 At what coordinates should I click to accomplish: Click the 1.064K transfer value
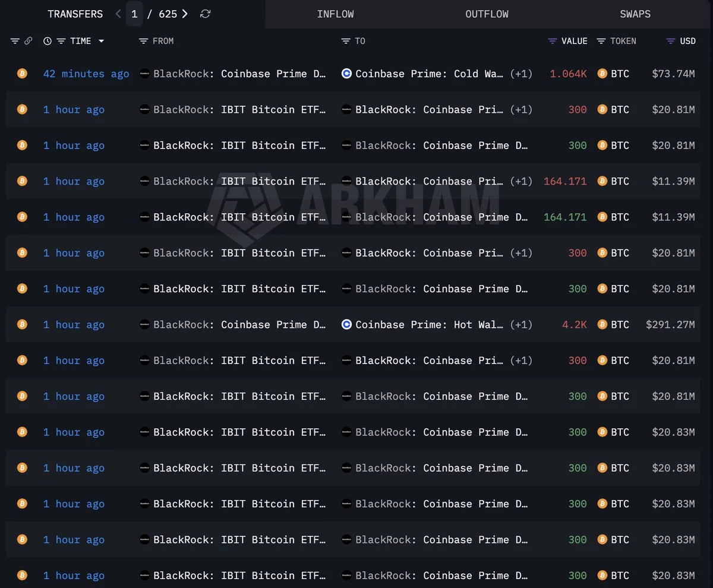(x=568, y=74)
